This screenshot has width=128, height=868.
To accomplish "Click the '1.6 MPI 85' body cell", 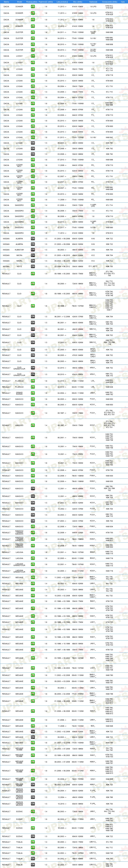I will 93,222.
